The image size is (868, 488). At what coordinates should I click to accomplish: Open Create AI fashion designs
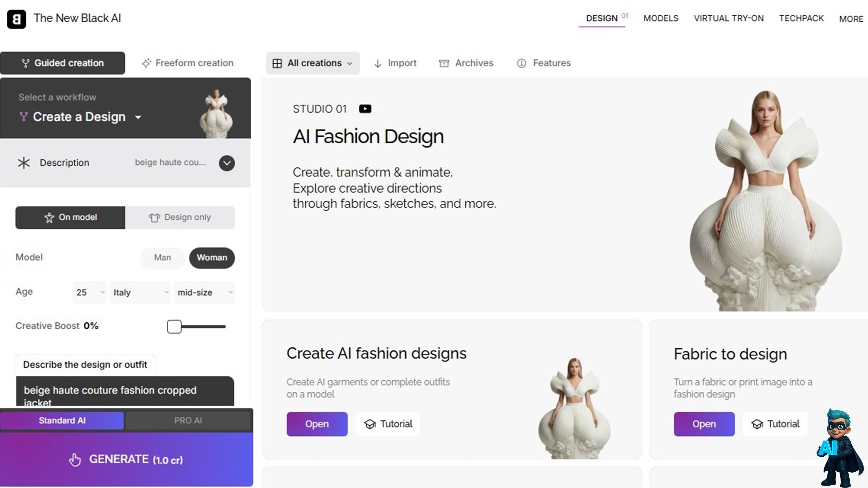click(x=317, y=424)
